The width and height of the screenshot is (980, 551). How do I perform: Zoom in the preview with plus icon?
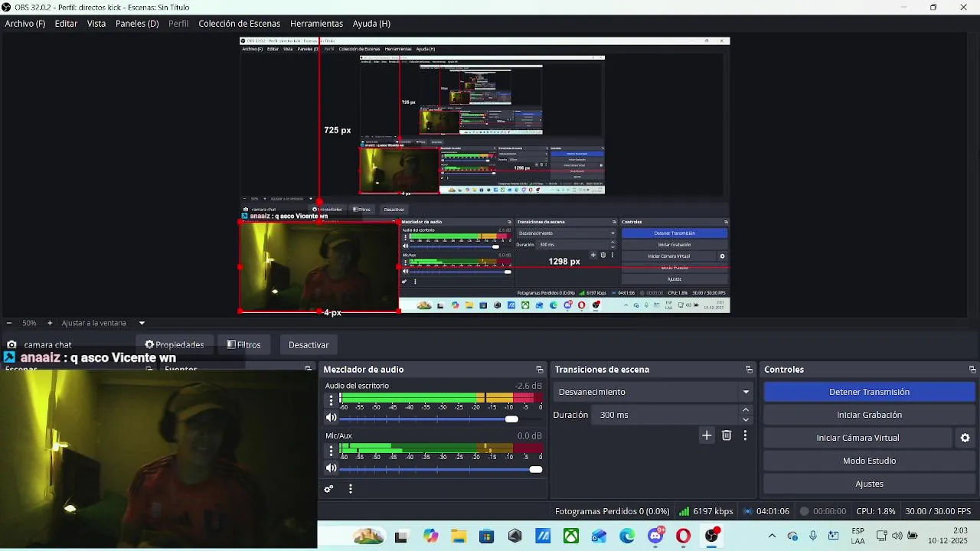coord(50,323)
